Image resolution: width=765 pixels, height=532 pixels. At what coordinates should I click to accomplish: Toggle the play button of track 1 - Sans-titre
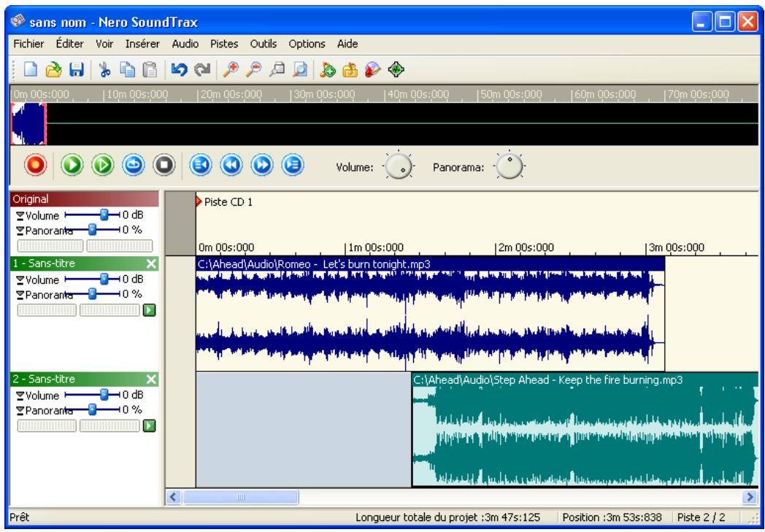[x=150, y=310]
